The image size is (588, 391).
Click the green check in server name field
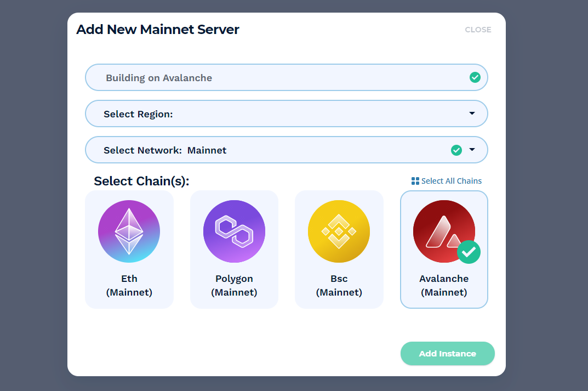475,77
